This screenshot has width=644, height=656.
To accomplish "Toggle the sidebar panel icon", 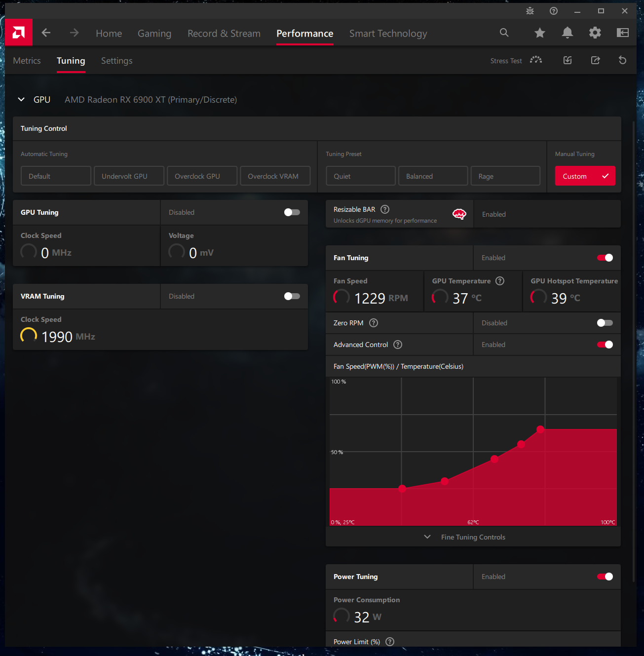I will point(623,33).
